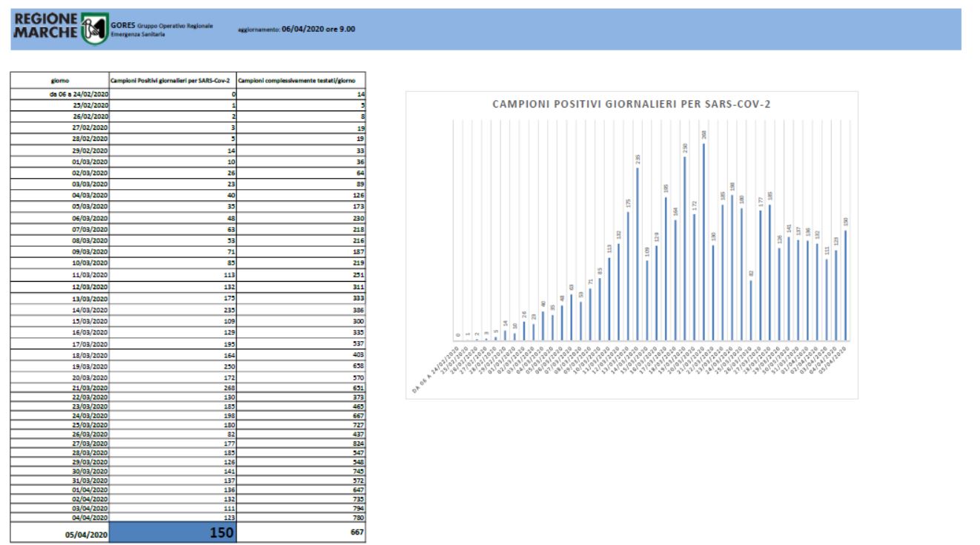
Task: Select the GORES Gruppo Operativo Regionale label
Action: (x=161, y=29)
